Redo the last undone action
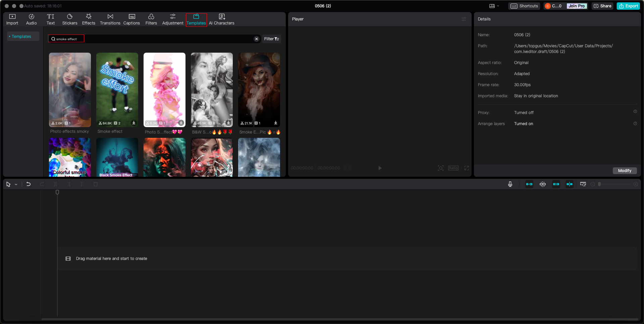Screen dimensions: 644x324 pos(42,184)
